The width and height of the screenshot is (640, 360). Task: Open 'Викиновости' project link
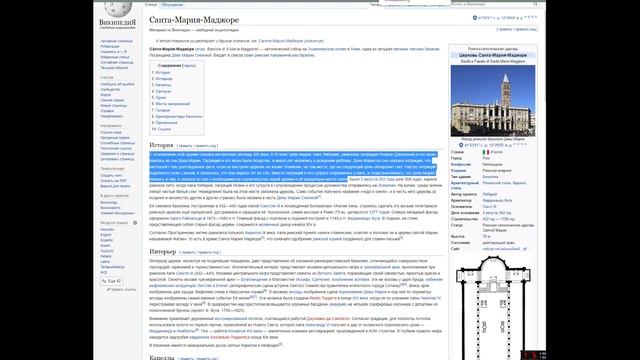[110, 208]
